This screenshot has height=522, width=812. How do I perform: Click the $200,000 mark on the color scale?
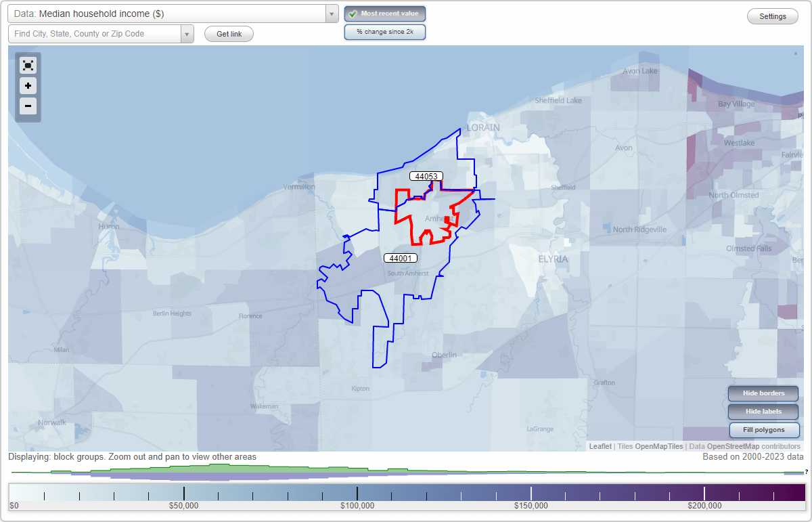(704, 506)
